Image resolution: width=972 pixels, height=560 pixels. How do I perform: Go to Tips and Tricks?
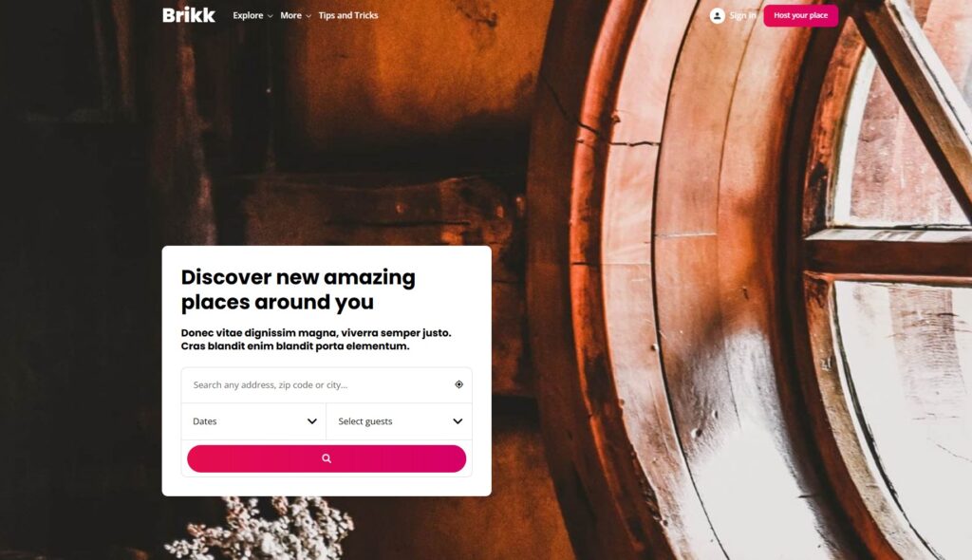(x=348, y=15)
